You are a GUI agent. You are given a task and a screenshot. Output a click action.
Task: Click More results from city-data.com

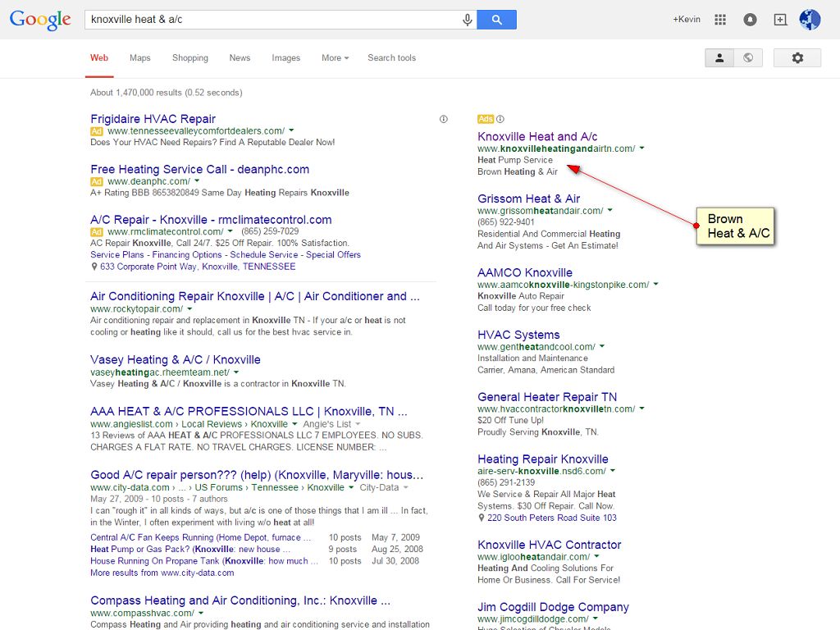click(x=162, y=573)
